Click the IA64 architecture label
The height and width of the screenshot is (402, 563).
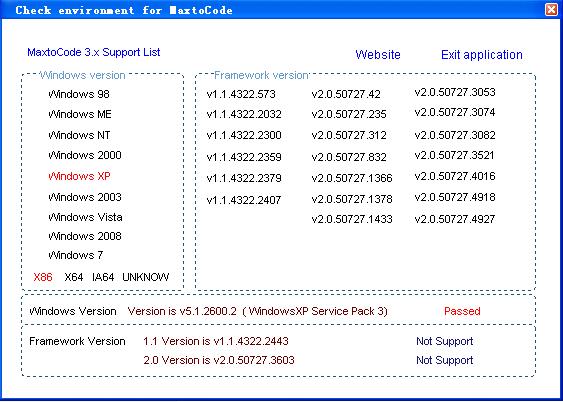click(x=103, y=277)
